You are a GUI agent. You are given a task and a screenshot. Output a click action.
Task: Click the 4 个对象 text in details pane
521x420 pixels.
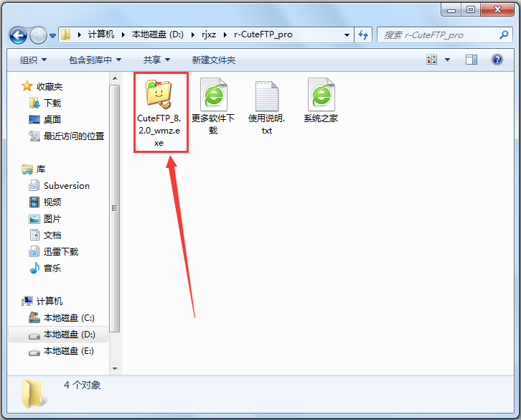[x=82, y=385]
